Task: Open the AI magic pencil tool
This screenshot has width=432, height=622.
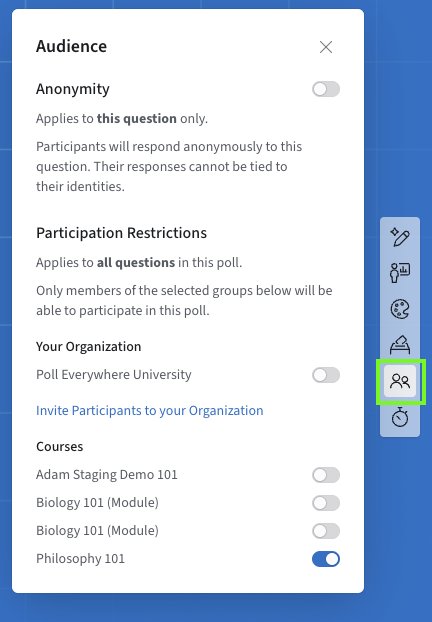Action: coord(400,237)
